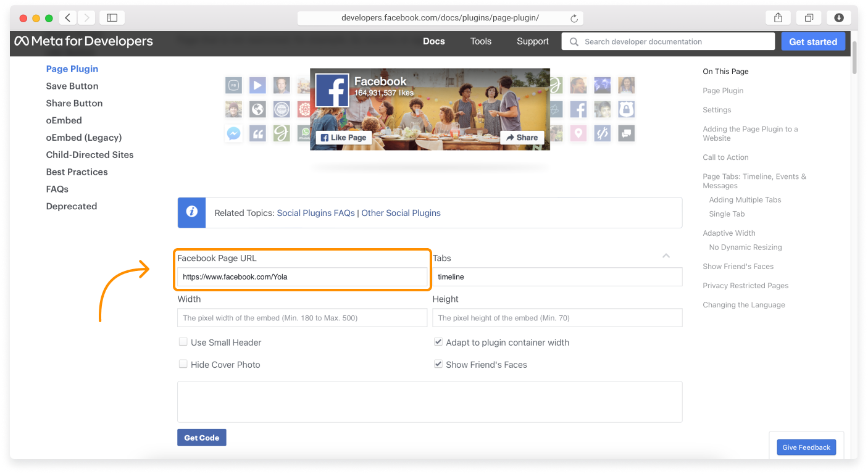Click the search magnifying glass icon
The height and width of the screenshot is (474, 868).
click(x=574, y=41)
